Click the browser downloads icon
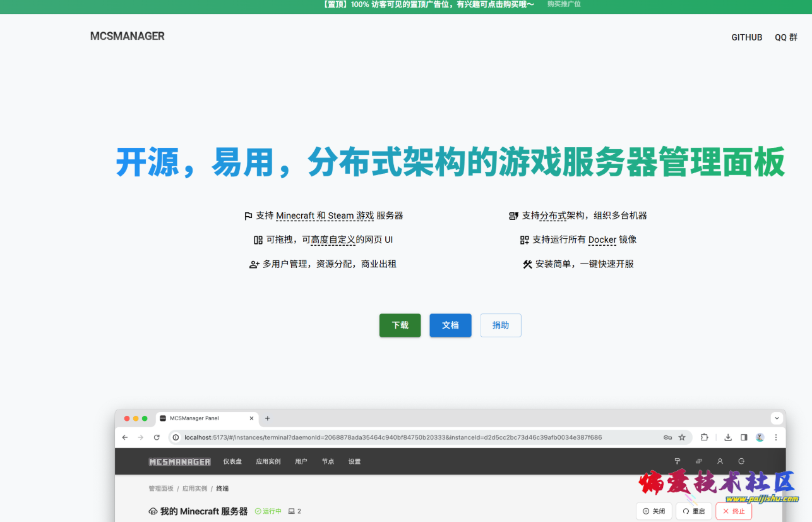The width and height of the screenshot is (812, 522). (728, 437)
